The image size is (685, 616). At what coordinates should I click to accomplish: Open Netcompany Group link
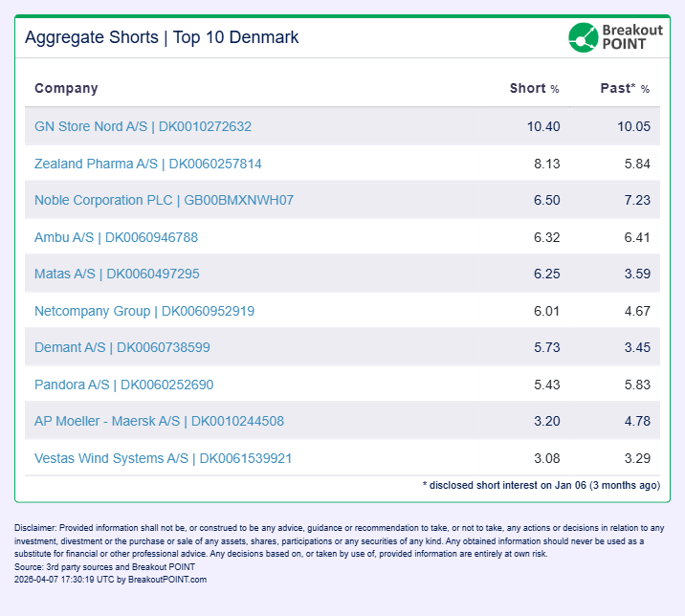[144, 311]
